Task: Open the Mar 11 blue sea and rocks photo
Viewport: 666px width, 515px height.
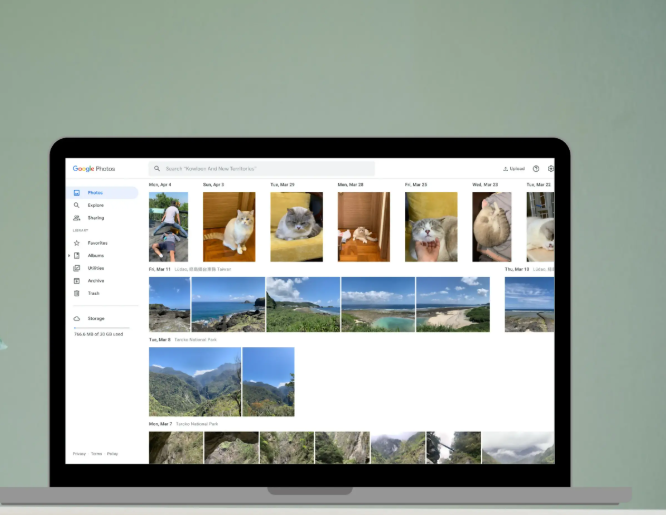Action: (228, 304)
